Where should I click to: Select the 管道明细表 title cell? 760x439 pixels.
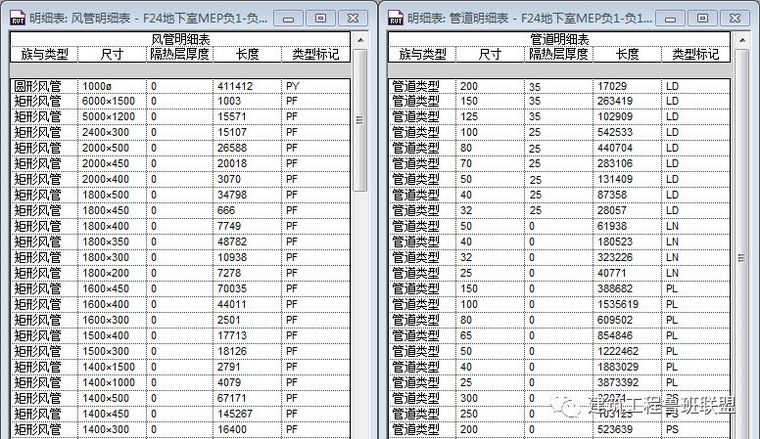coord(559,39)
